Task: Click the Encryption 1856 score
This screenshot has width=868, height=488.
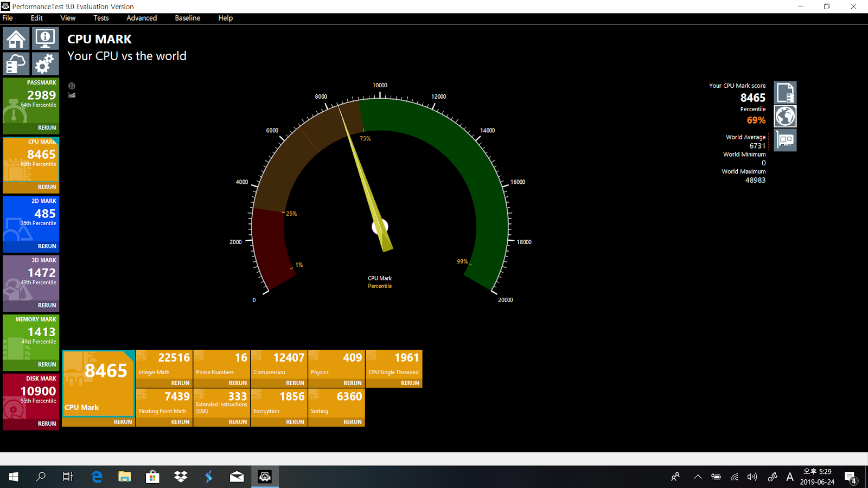Action: tap(292, 397)
